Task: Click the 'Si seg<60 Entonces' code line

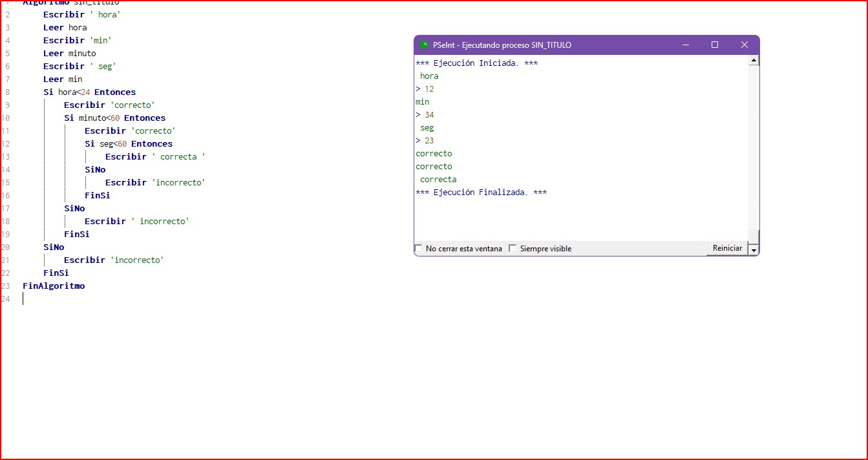Action: click(x=129, y=144)
